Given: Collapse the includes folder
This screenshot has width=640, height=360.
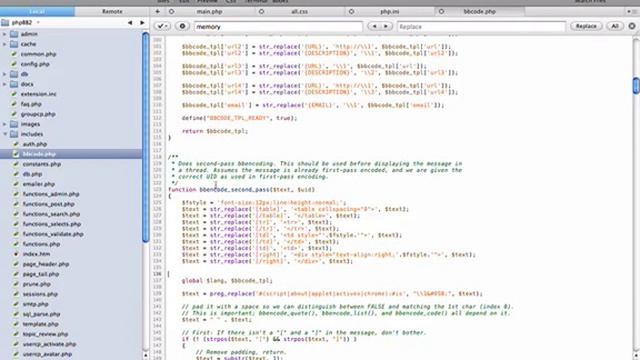Looking at the screenshot, I should click(4, 134).
